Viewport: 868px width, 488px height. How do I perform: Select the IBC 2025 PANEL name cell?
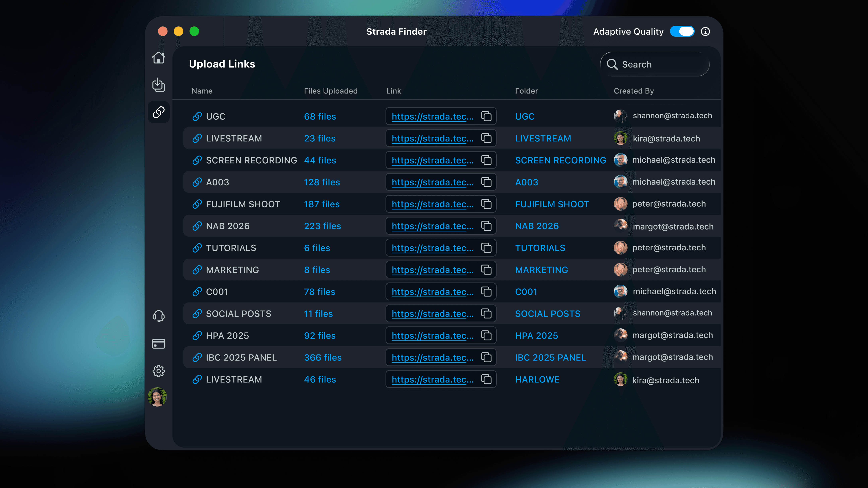[x=241, y=357]
